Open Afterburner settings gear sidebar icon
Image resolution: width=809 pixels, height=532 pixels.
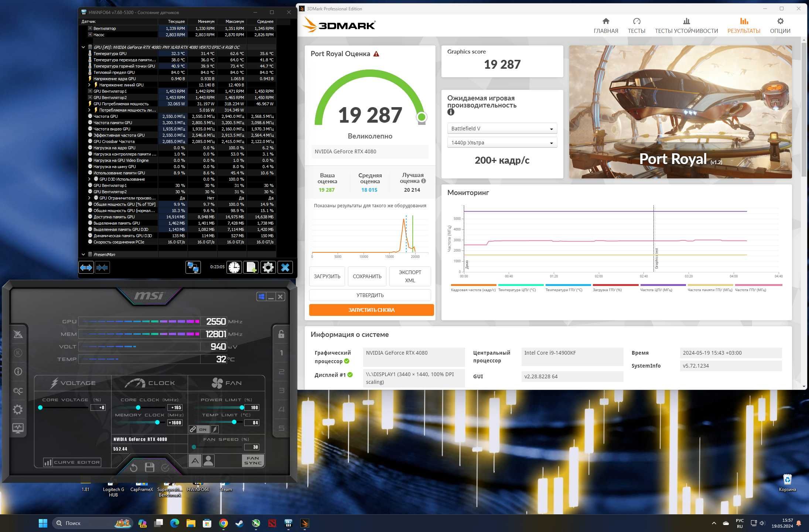(18, 409)
